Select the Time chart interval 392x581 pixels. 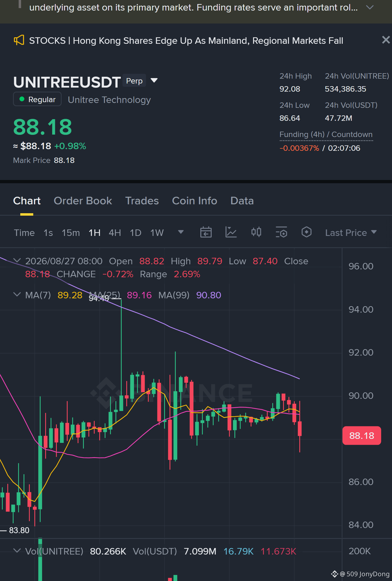pyautogui.click(x=24, y=233)
